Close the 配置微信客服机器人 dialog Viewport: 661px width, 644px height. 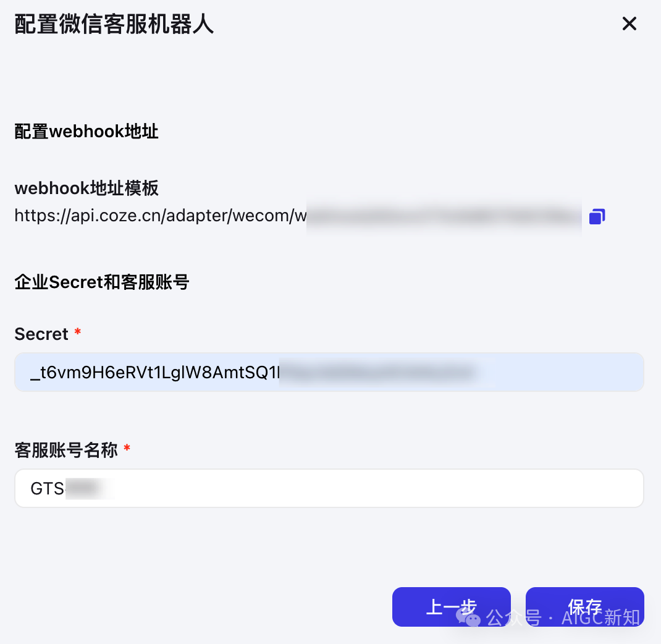click(629, 23)
